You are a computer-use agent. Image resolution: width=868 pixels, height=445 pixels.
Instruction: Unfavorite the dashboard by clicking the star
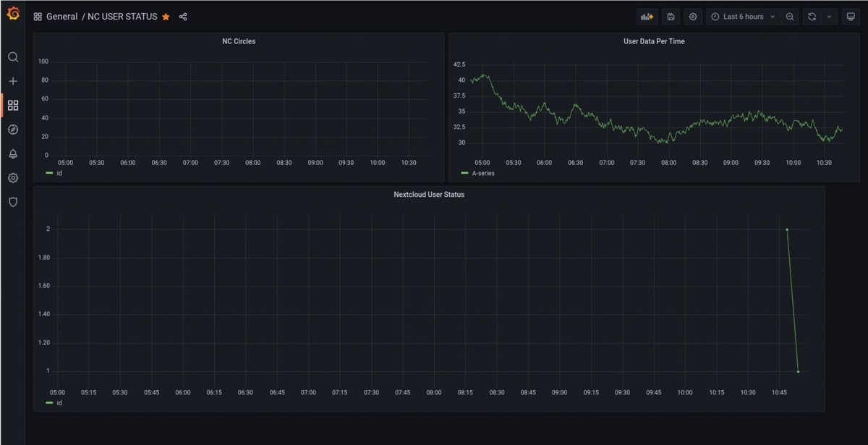pos(165,16)
